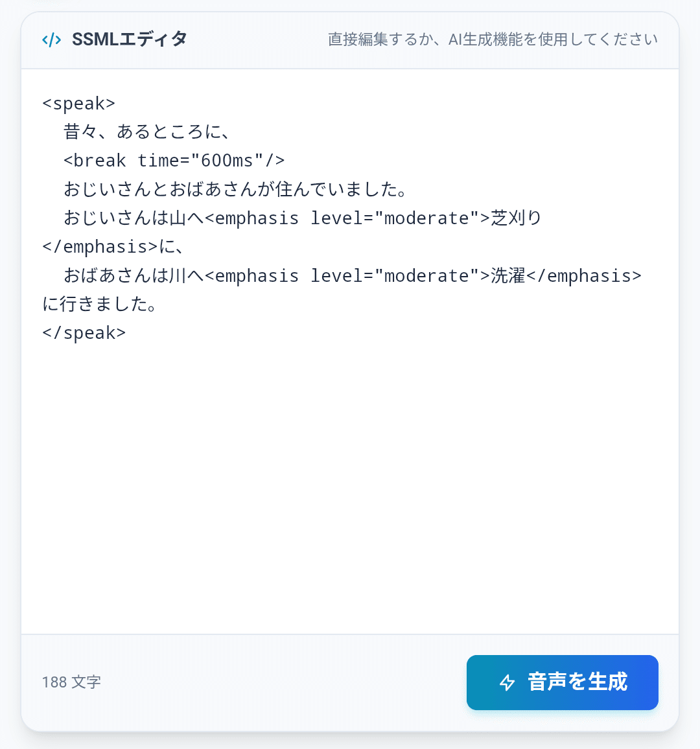Click the closing </speak> tag
Image resolution: width=700 pixels, height=749 pixels.
[x=84, y=332]
